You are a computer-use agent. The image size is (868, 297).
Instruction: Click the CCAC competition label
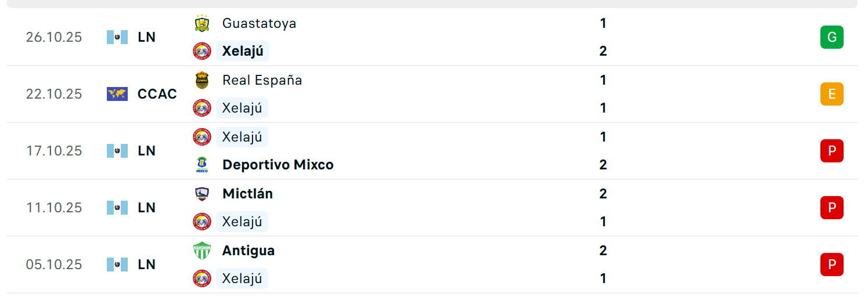click(157, 94)
